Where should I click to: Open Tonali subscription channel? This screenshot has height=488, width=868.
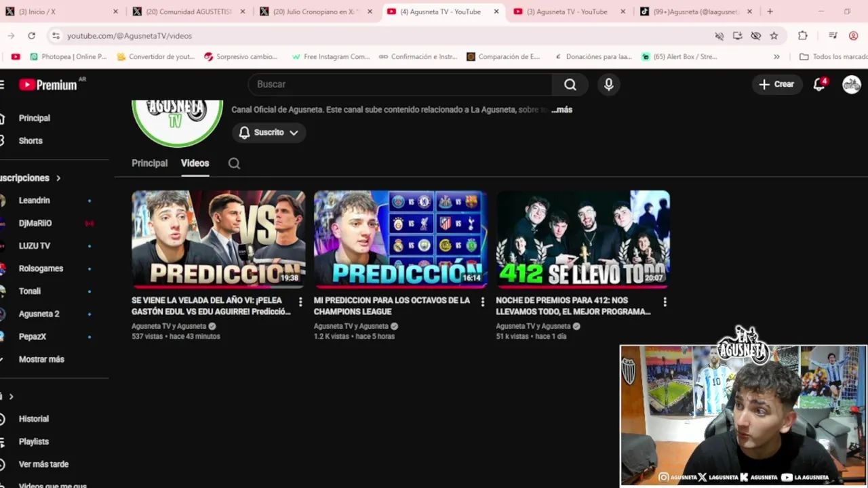tap(30, 291)
